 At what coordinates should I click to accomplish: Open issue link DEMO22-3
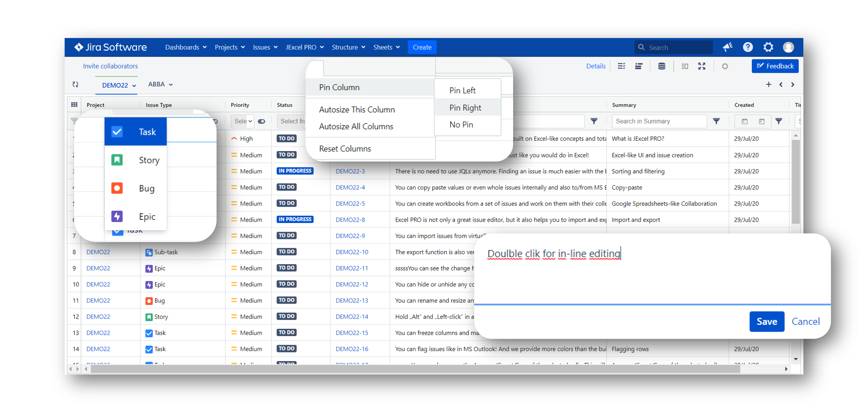point(350,171)
